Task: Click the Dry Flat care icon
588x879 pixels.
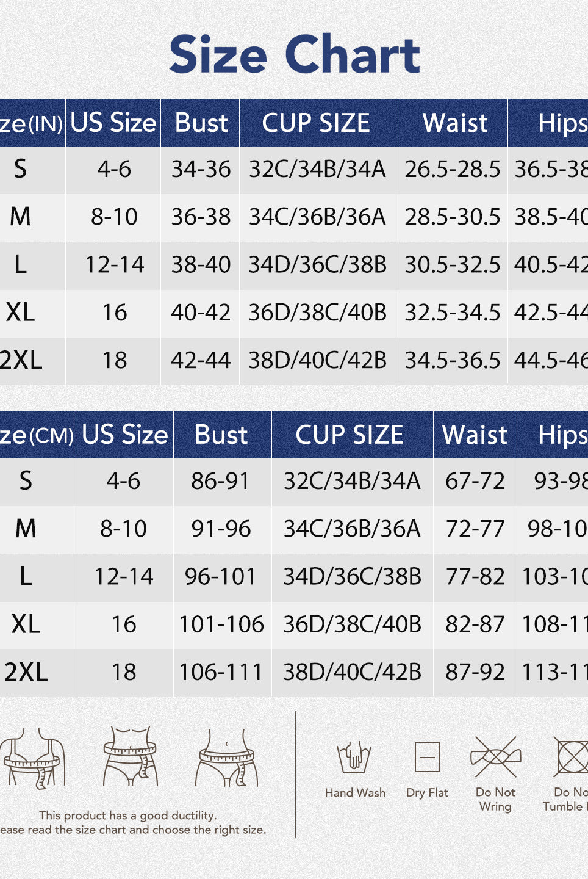Action: click(x=427, y=757)
